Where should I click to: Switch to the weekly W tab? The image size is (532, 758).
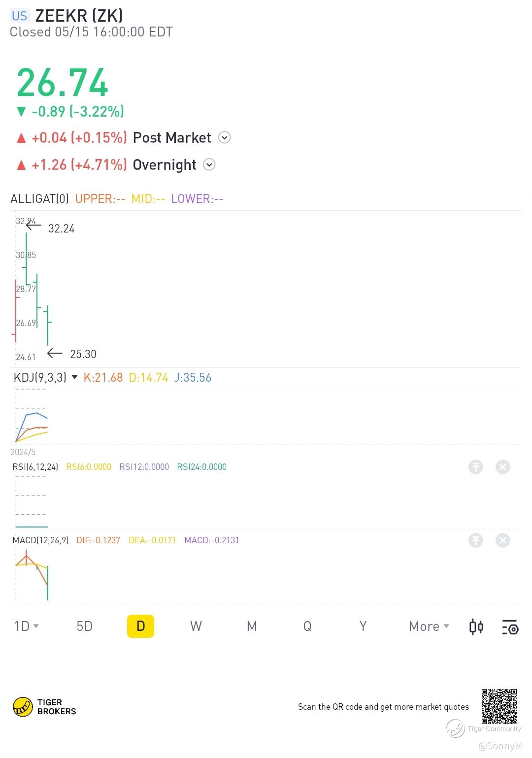click(x=196, y=626)
